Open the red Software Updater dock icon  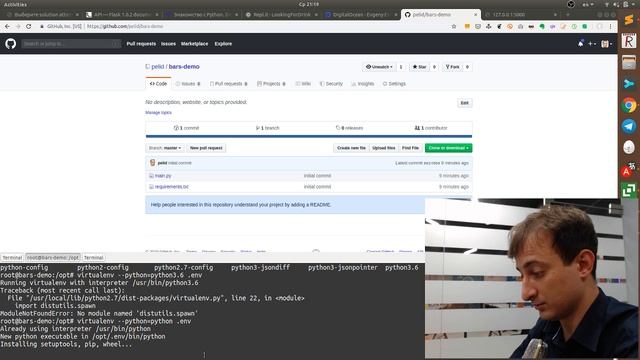tap(628, 170)
